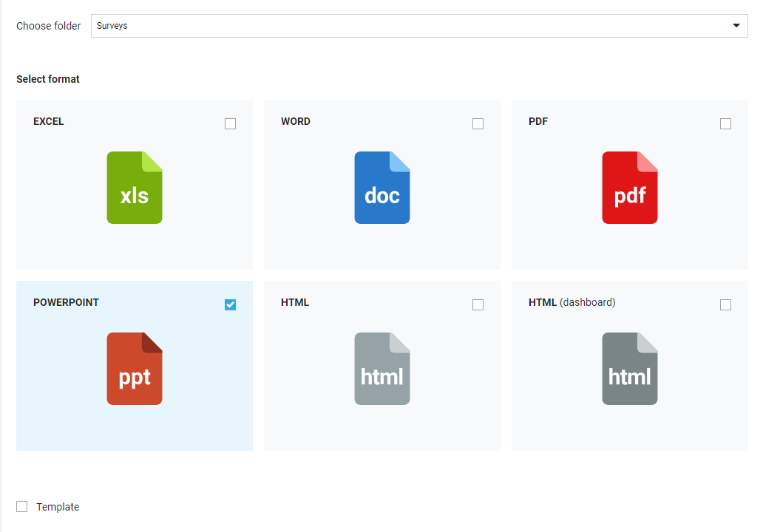The width and height of the screenshot is (763, 532).
Task: Click the WORD card title
Action: coord(296,122)
